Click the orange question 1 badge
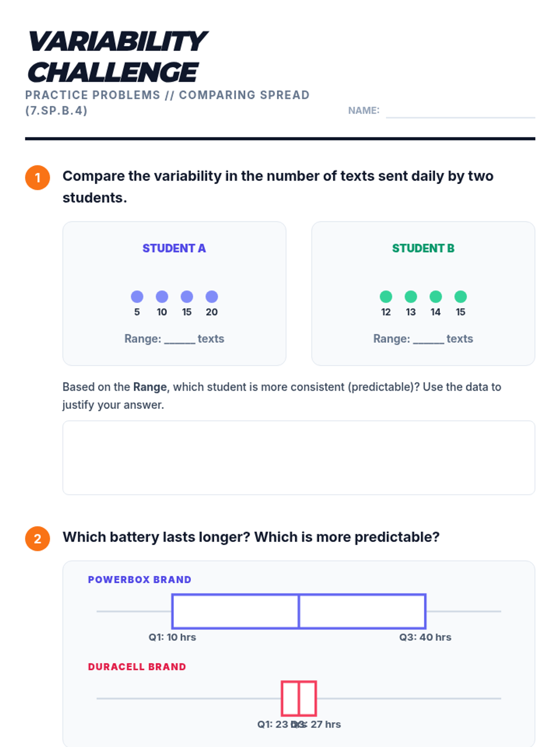 click(x=37, y=177)
